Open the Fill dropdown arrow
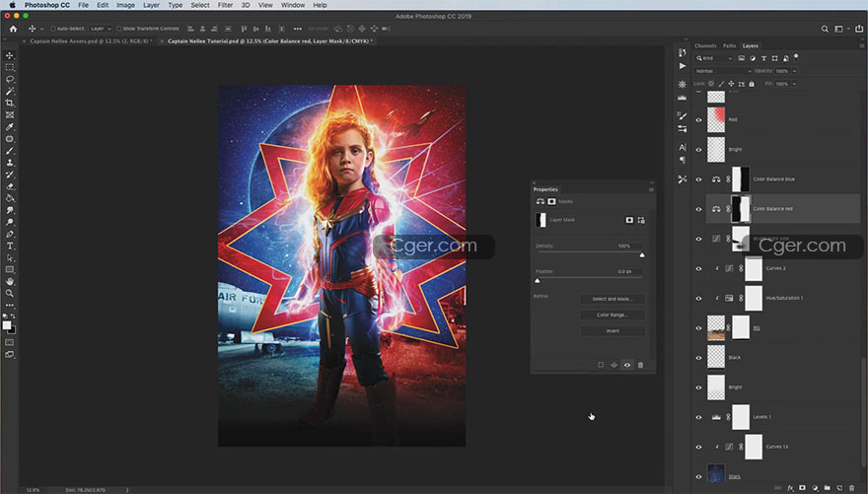 click(795, 84)
